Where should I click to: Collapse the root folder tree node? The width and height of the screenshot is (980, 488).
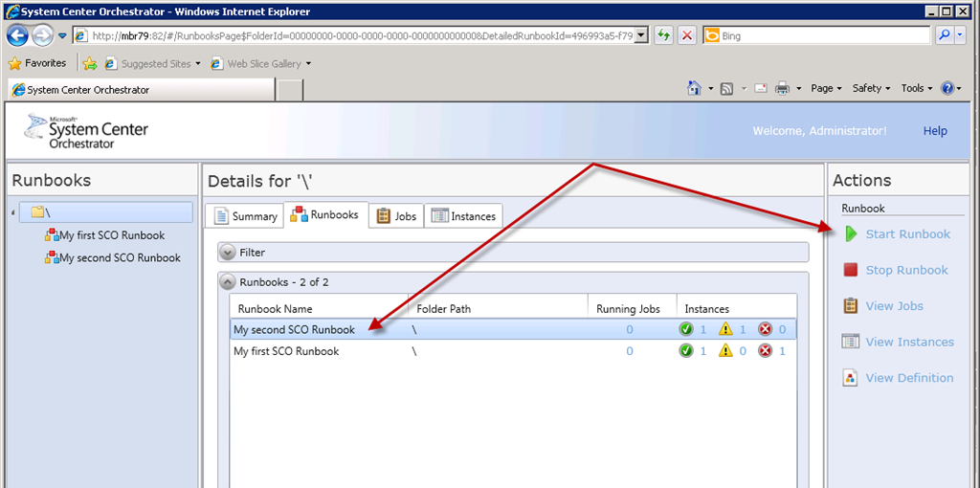pyautogui.click(x=13, y=212)
